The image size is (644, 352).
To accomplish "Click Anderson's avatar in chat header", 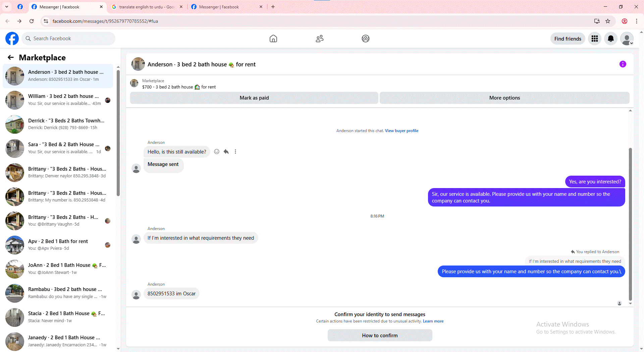I will (138, 64).
